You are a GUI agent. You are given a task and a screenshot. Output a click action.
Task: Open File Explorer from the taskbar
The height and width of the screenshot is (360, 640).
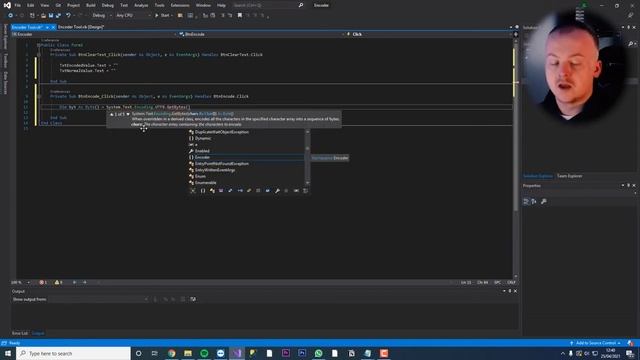[188, 353]
